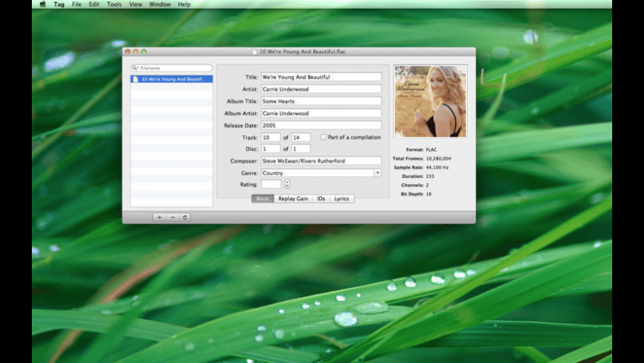This screenshot has width=644, height=363.
Task: Switch to the IDs tab
Action: [321, 199]
